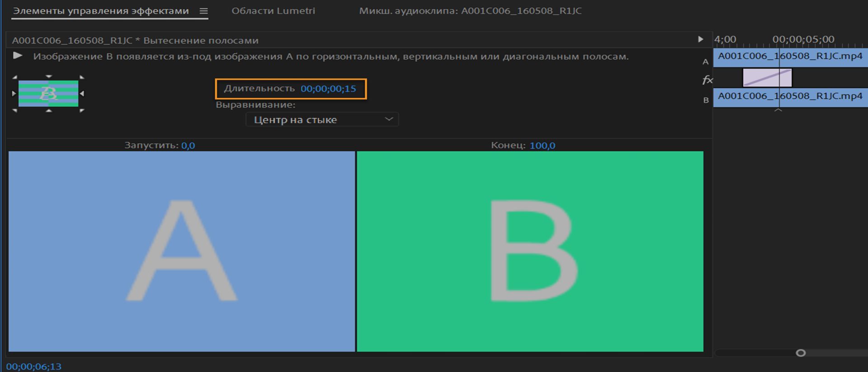Screen dimensions: 868x372
Task: Open the Effect Controls panel menu icon
Action: [x=204, y=11]
